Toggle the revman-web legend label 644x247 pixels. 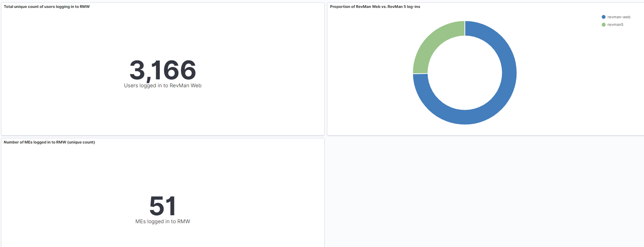619,17
